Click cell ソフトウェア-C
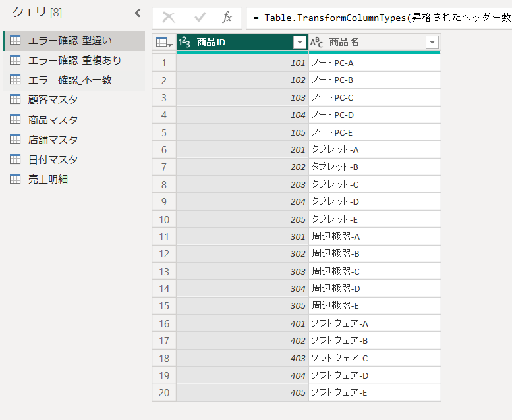512x420 pixels. pyautogui.click(x=374, y=358)
